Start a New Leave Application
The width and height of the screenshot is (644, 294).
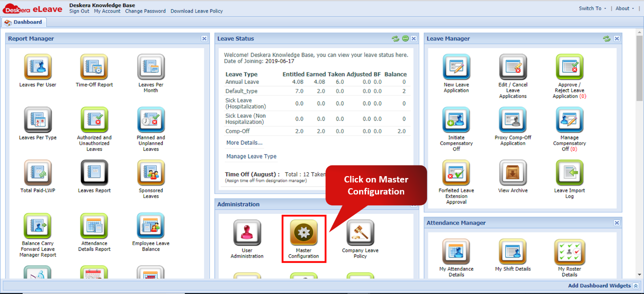457,67
